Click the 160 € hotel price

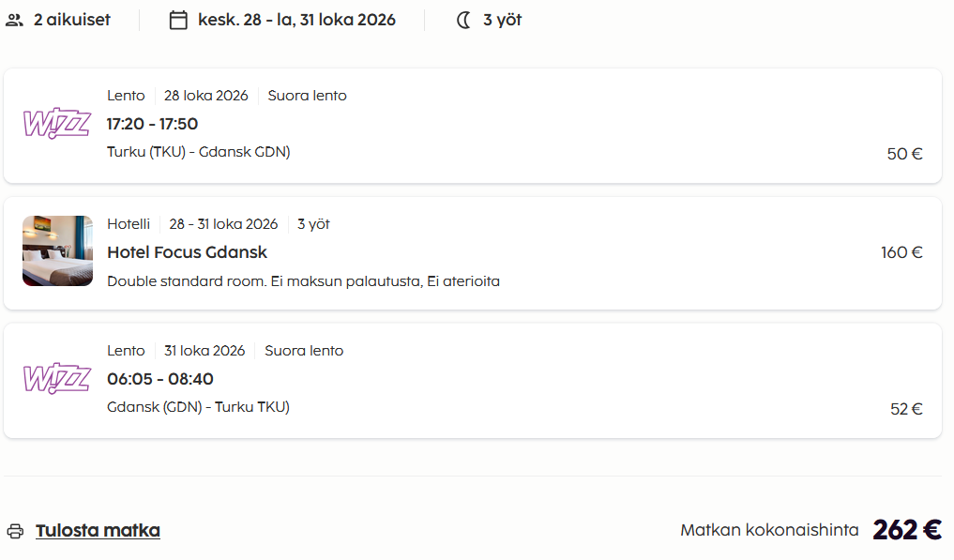(901, 252)
